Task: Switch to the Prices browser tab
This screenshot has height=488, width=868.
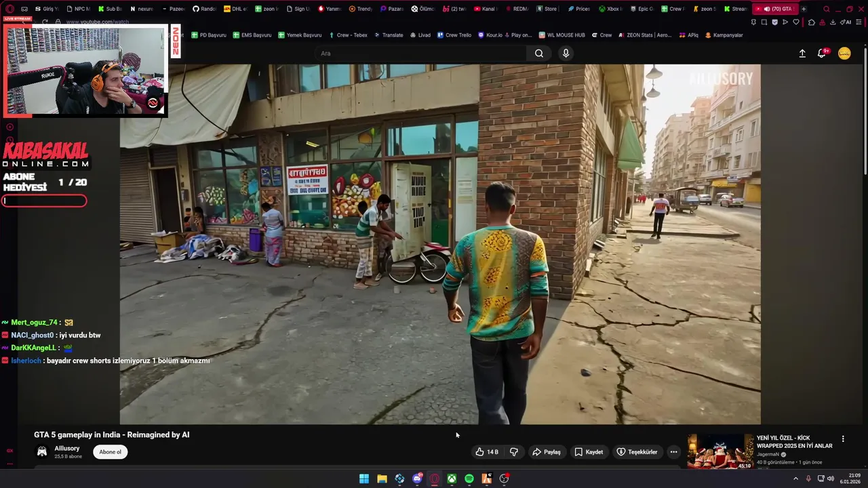Action: click(579, 9)
